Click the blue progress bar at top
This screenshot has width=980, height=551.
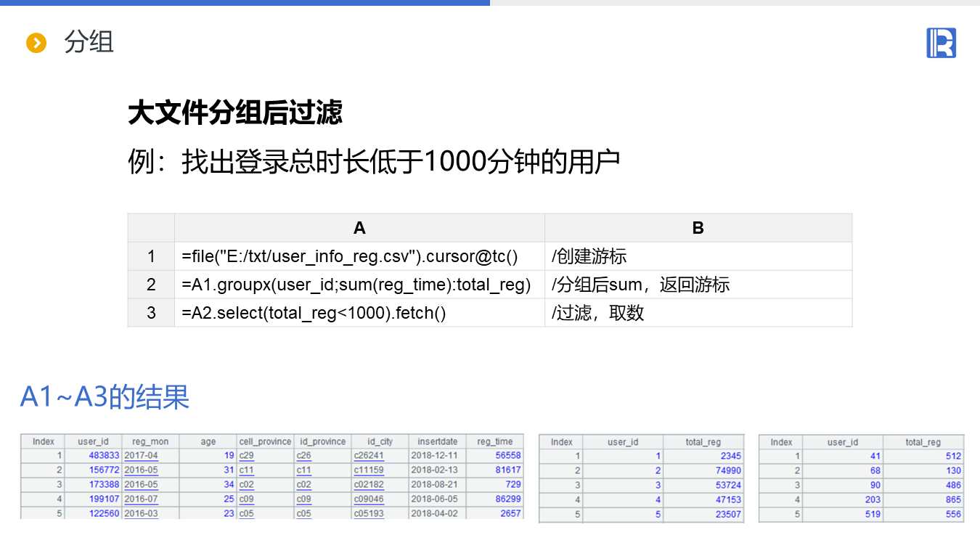(245, 3)
